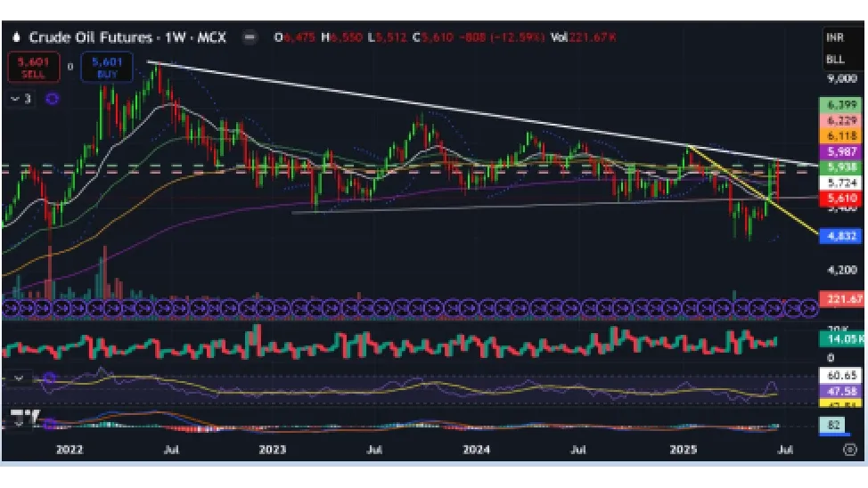Viewport: 868px width, 488px height.
Task: Click the green 5,938 price label
Action: [840, 167]
